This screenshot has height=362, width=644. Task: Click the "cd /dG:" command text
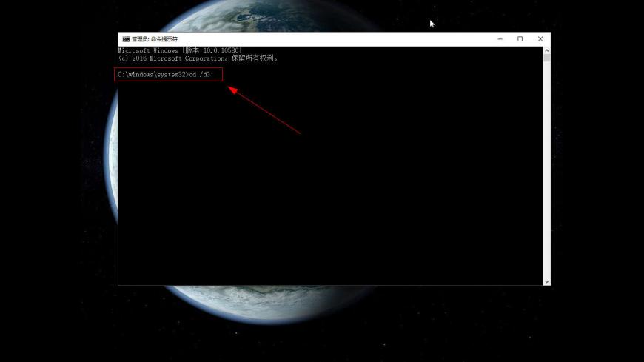201,75
